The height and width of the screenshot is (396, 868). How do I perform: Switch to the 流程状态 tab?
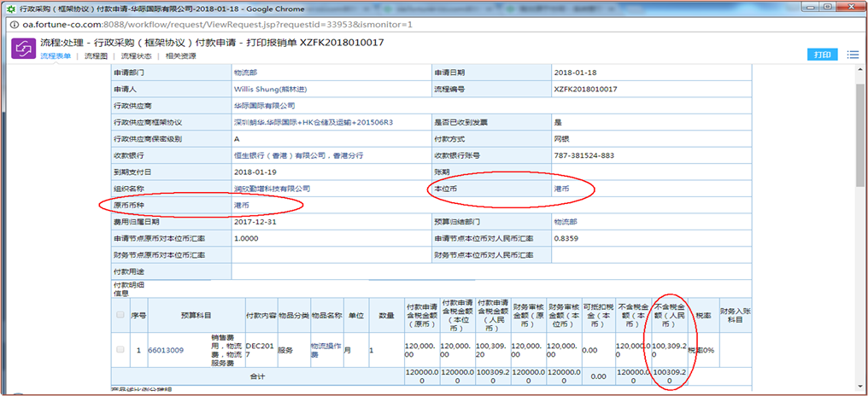point(136,55)
